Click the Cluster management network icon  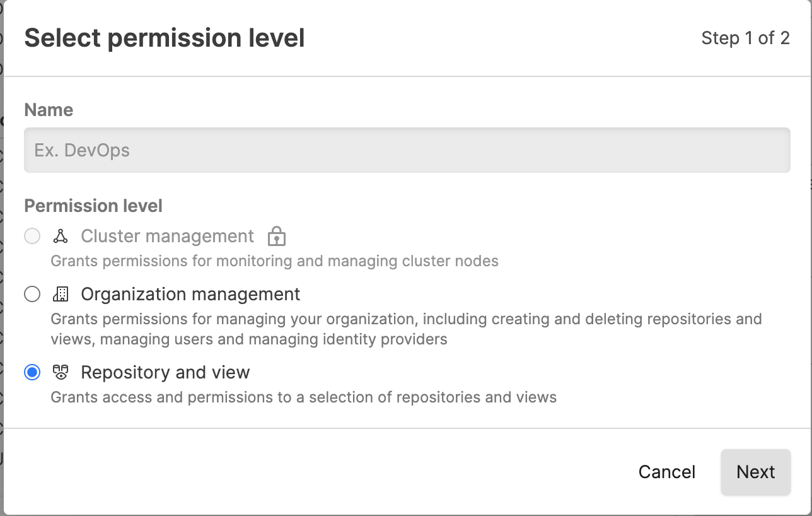tap(61, 237)
